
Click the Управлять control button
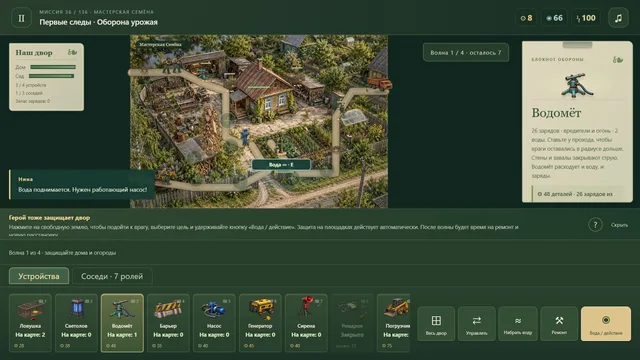(x=477, y=324)
